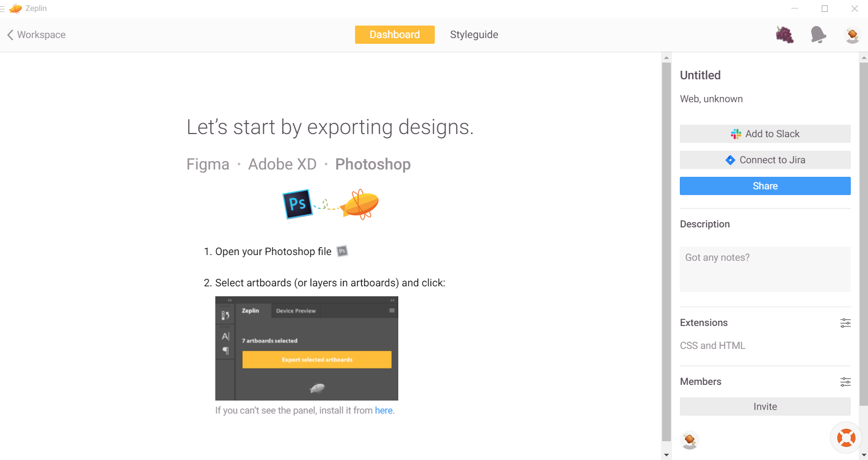Click Connect to Jira button
The width and height of the screenshot is (868, 460).
(765, 160)
